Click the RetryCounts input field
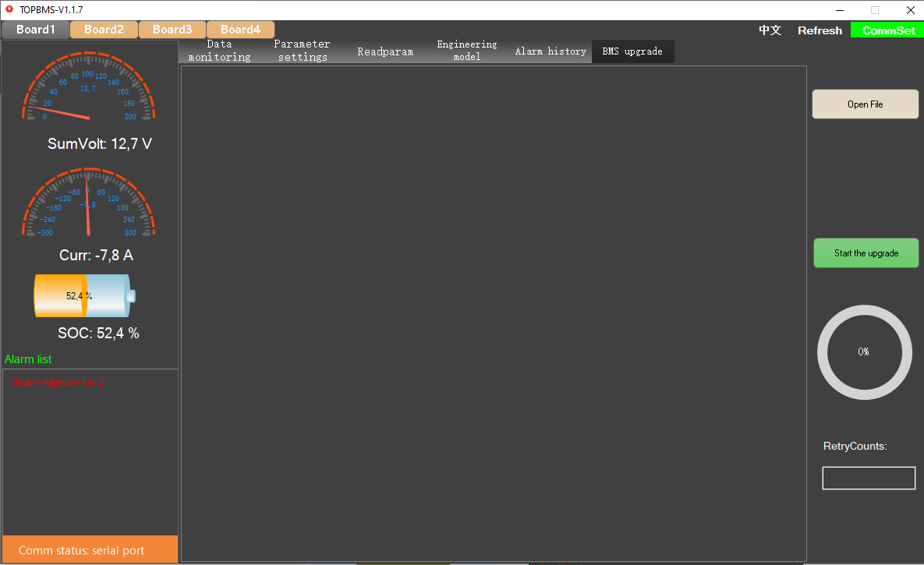Image resolution: width=924 pixels, height=565 pixels. point(869,478)
